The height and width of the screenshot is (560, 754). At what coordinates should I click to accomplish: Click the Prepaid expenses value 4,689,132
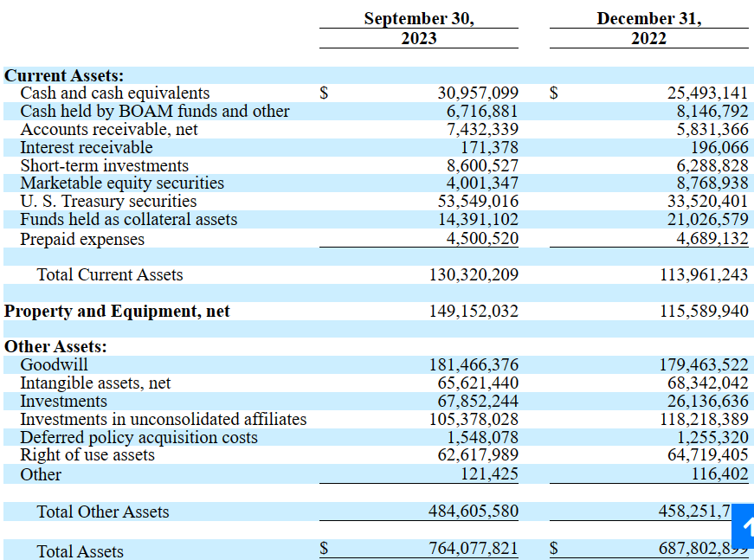pos(712,239)
